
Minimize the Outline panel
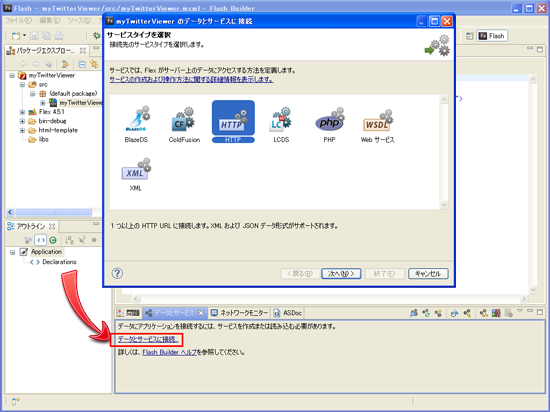pos(96,224)
